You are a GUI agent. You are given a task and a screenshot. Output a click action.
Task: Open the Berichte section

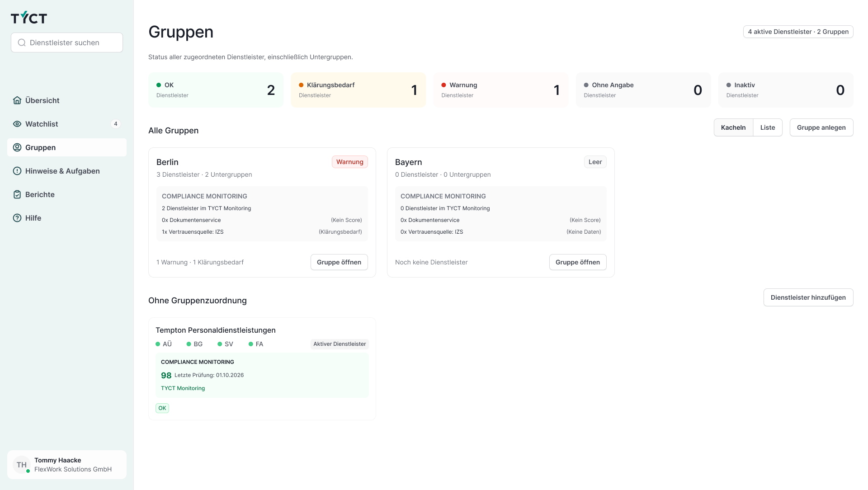(x=67, y=194)
